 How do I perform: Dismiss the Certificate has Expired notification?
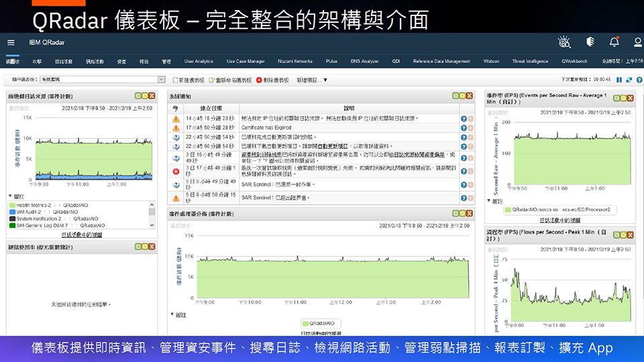pos(471,128)
